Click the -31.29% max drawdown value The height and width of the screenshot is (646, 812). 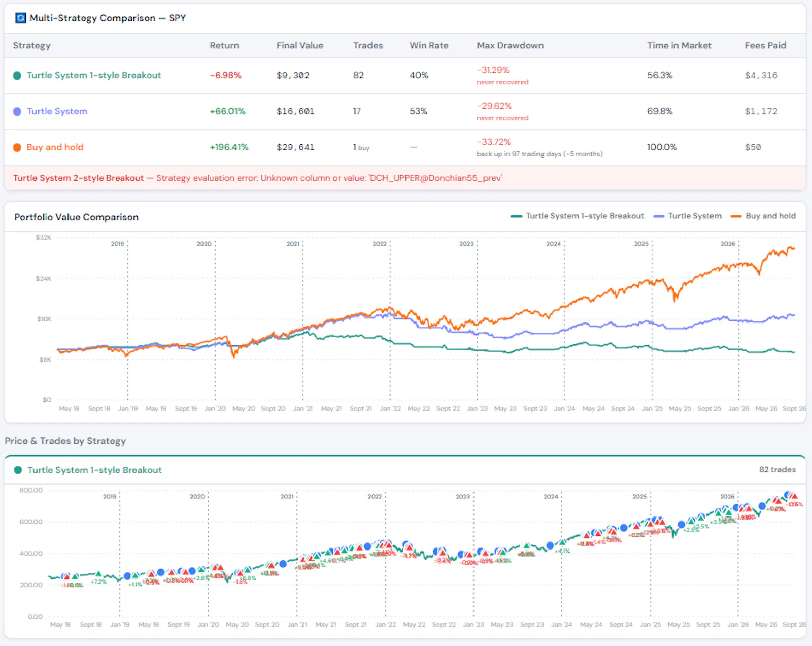point(493,70)
